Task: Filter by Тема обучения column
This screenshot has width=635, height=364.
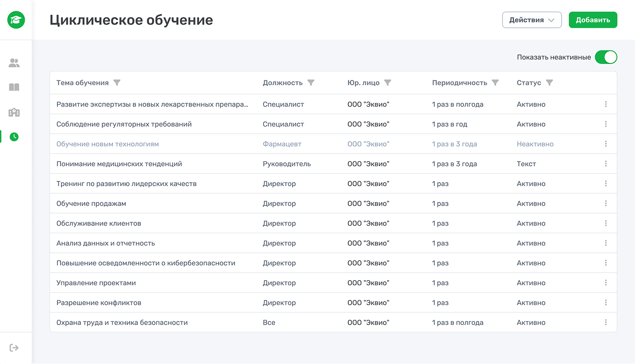Action: click(x=117, y=83)
